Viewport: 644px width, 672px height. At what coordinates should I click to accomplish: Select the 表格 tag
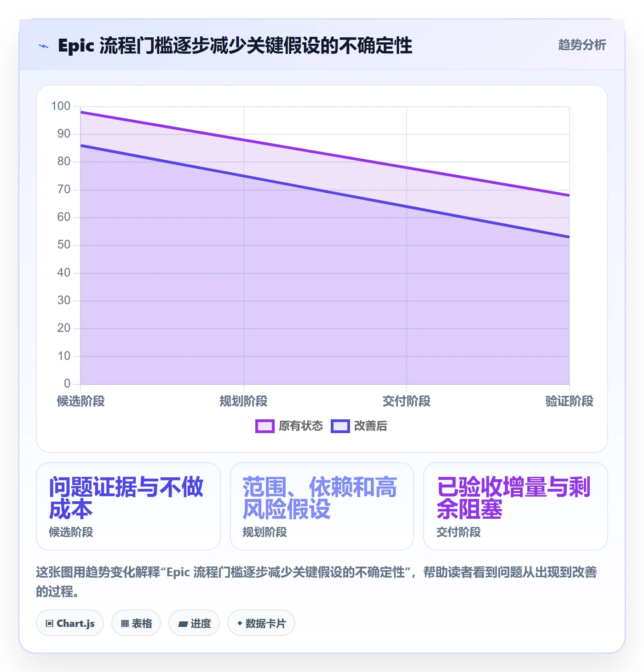[136, 623]
